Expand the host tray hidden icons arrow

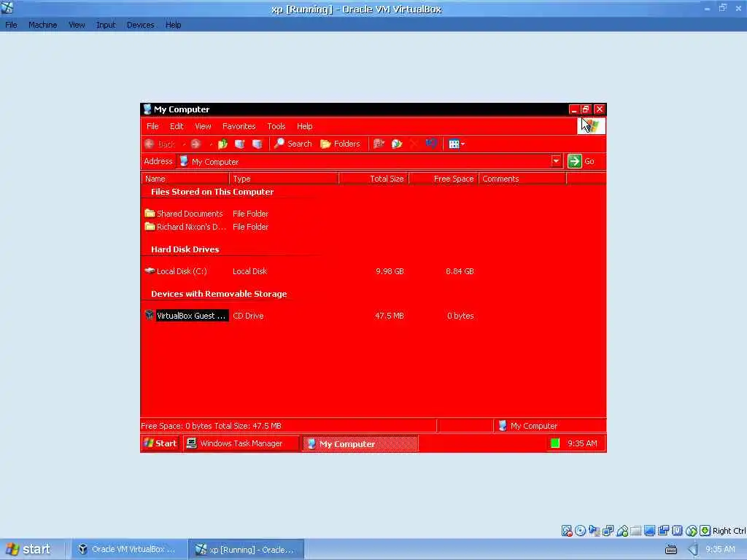click(693, 550)
